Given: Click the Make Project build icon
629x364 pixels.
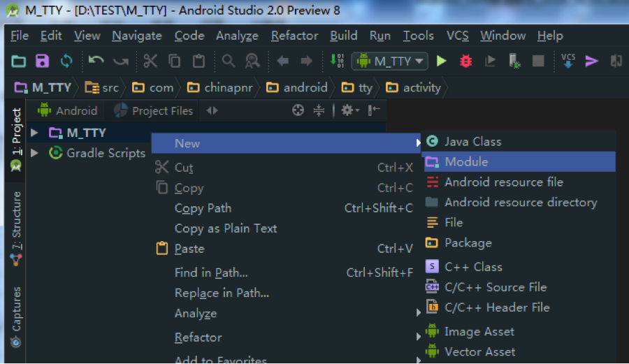Looking at the screenshot, I should [337, 61].
